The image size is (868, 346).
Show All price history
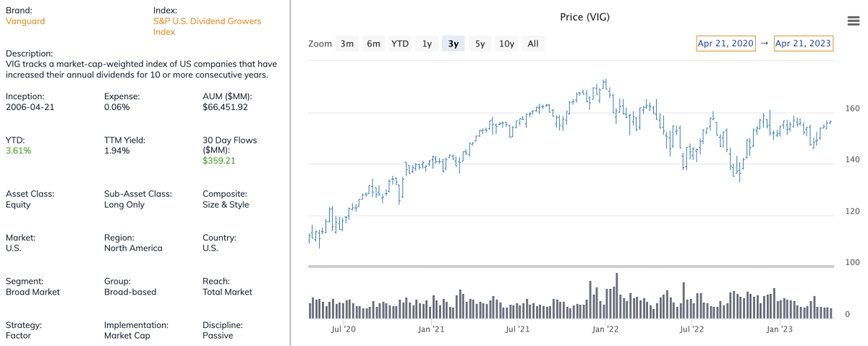coord(533,43)
